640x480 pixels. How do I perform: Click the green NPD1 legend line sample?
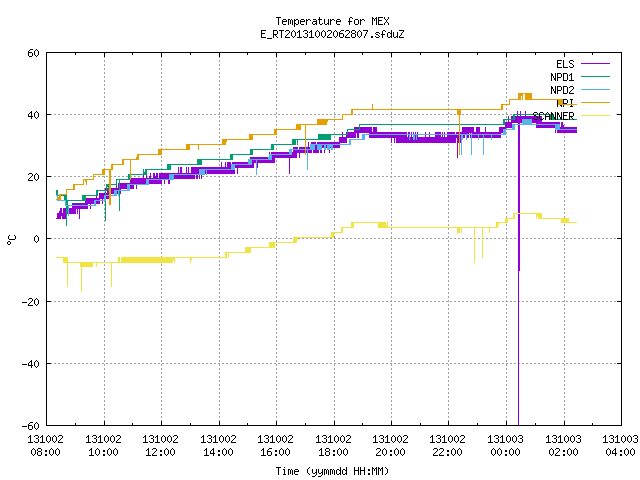[595, 76]
